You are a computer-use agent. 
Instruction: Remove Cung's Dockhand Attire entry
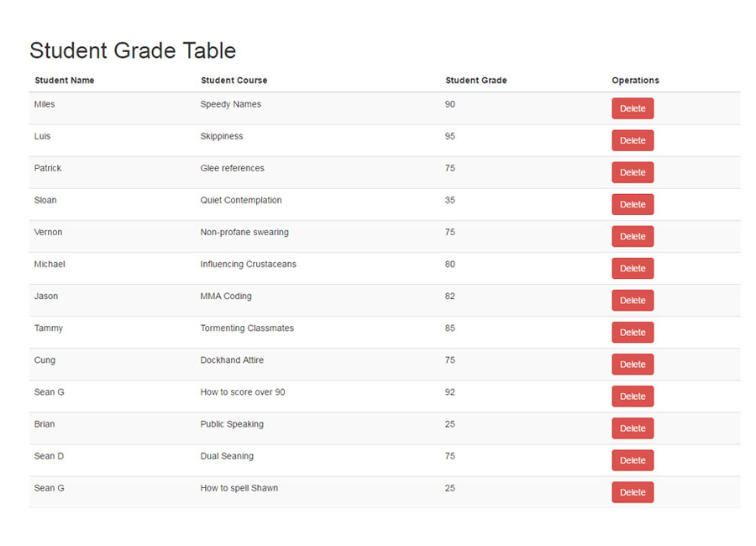tap(633, 365)
